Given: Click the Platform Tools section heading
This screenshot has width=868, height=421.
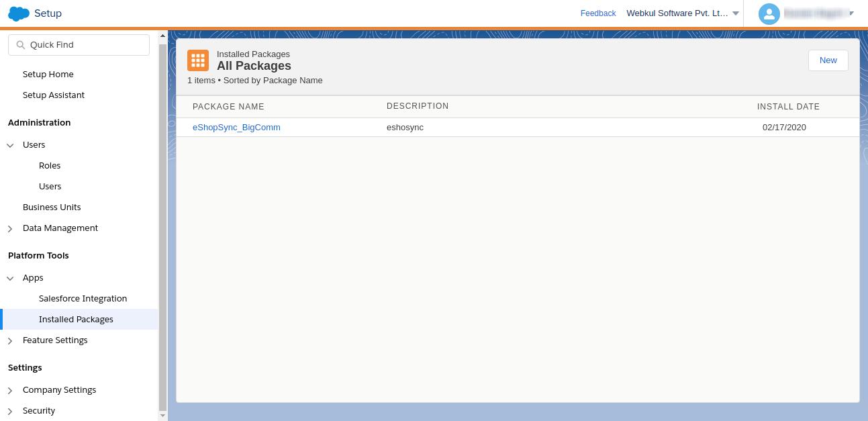Looking at the screenshot, I should click(38, 256).
